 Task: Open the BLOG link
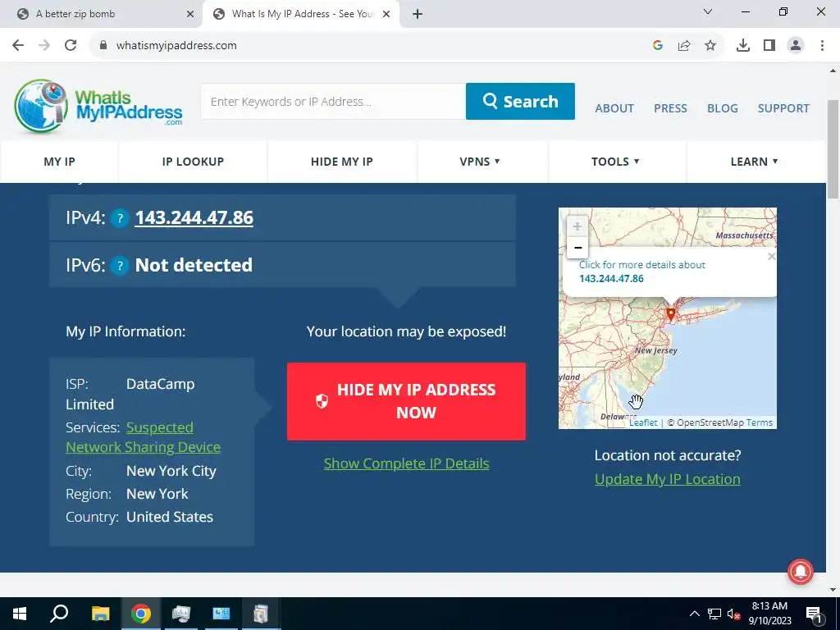(x=722, y=109)
